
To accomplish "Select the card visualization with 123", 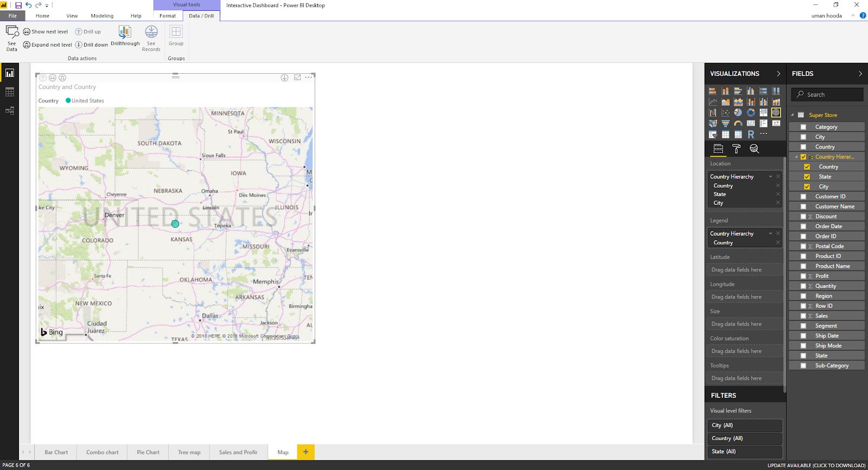I will click(x=751, y=124).
